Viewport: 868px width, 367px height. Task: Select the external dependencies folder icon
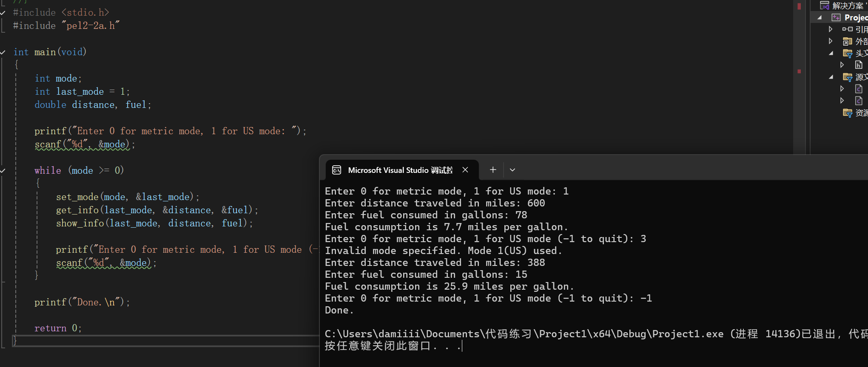click(847, 41)
